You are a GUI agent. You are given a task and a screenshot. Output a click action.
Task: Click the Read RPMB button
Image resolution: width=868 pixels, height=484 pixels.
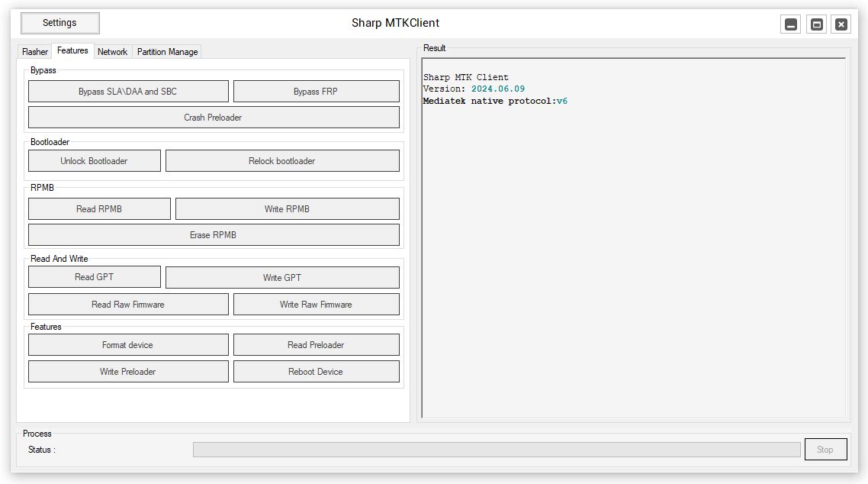coord(99,208)
